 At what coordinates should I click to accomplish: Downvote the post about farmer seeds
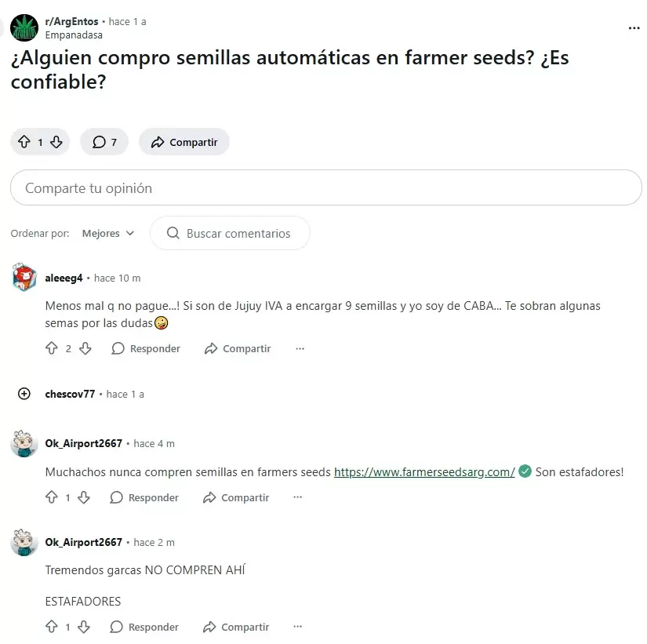56,141
